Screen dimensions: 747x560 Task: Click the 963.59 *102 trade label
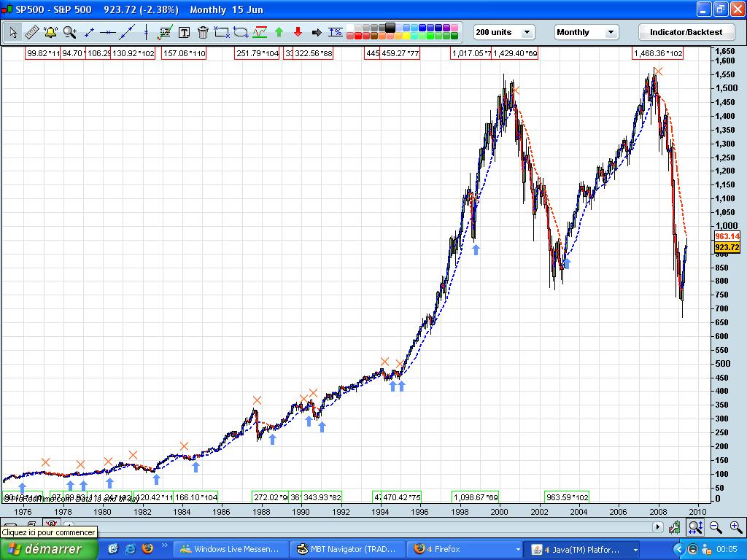tap(567, 497)
